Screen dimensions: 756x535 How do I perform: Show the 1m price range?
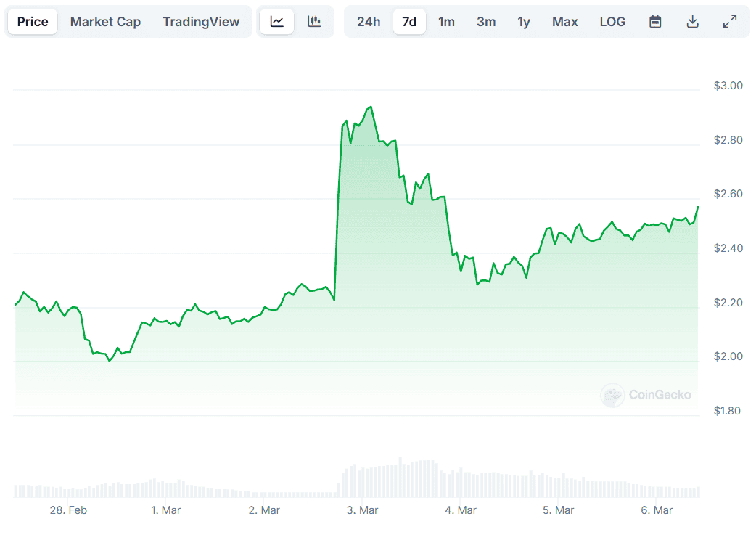click(446, 22)
